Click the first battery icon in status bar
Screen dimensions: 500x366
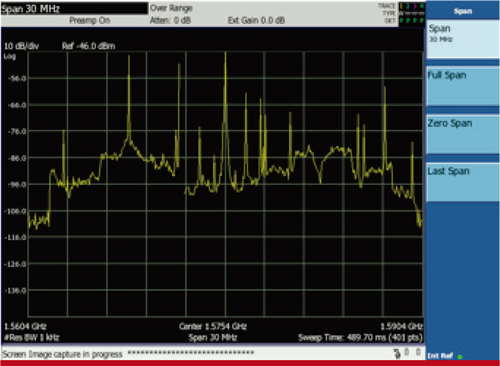pos(407,352)
